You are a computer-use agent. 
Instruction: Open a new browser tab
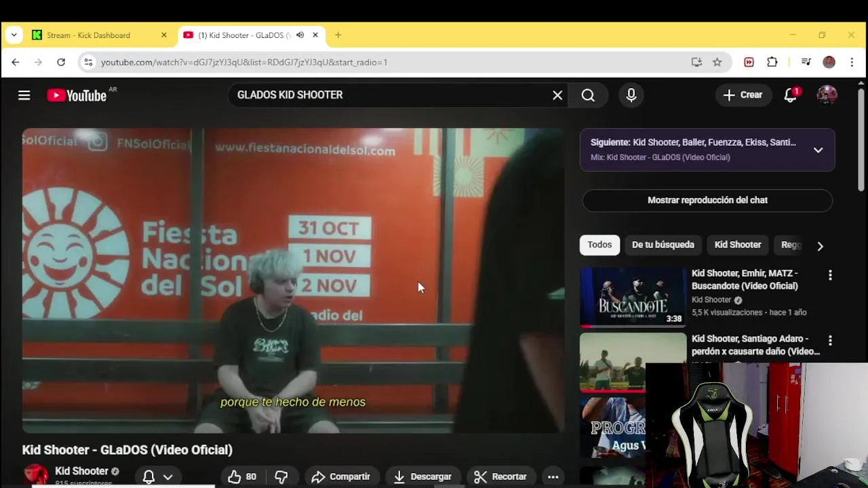coord(338,35)
